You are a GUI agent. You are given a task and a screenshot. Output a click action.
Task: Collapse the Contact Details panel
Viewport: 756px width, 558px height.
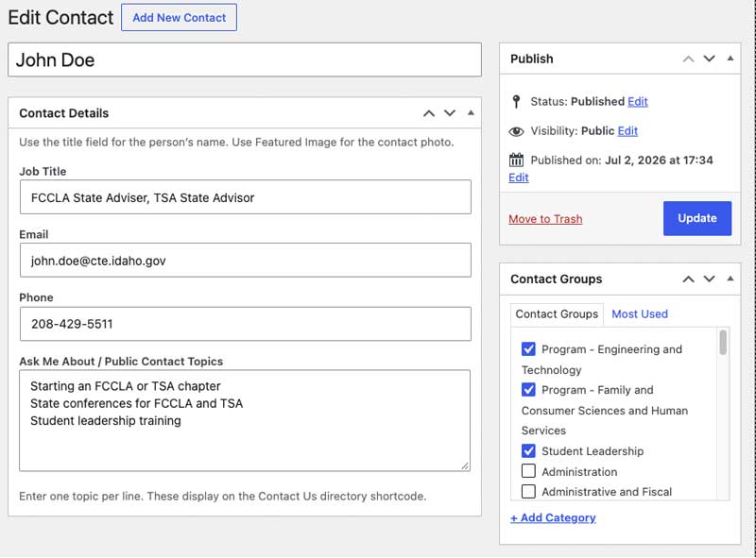(471, 112)
